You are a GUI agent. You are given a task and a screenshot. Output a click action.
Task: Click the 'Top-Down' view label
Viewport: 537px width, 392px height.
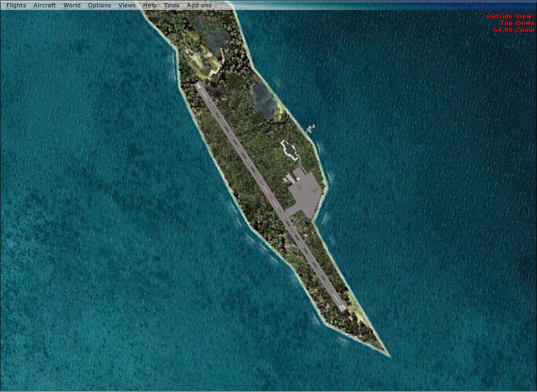click(517, 23)
